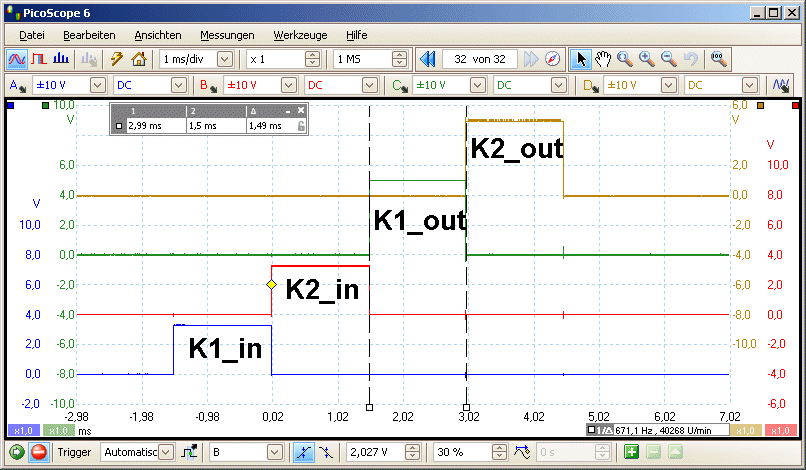Click the yellow trigger marker diamond
Image resolution: width=806 pixels, height=470 pixels.
(271, 285)
